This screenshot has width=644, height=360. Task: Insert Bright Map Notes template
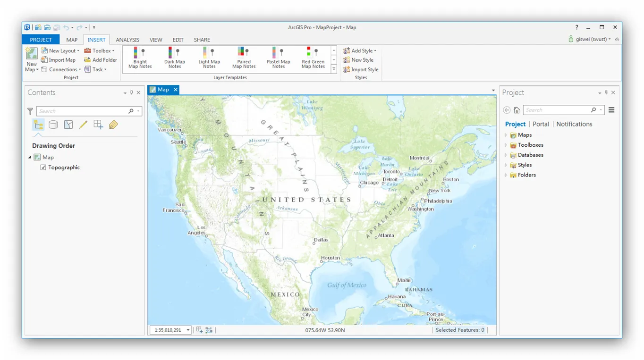pyautogui.click(x=140, y=58)
